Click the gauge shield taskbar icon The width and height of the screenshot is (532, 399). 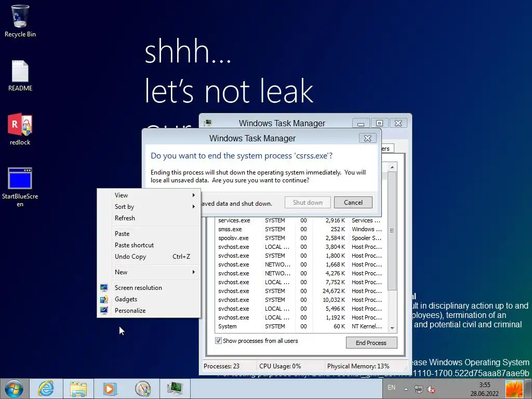coord(143,389)
